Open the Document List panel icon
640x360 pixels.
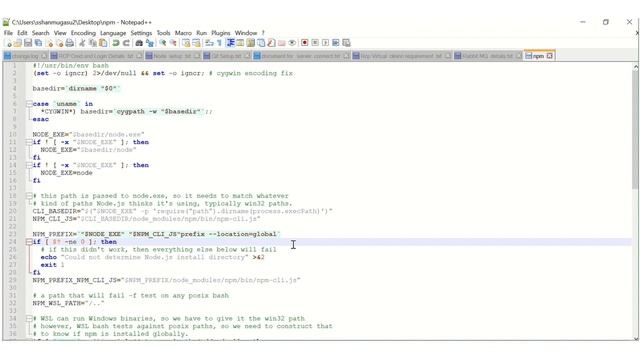[261, 43]
